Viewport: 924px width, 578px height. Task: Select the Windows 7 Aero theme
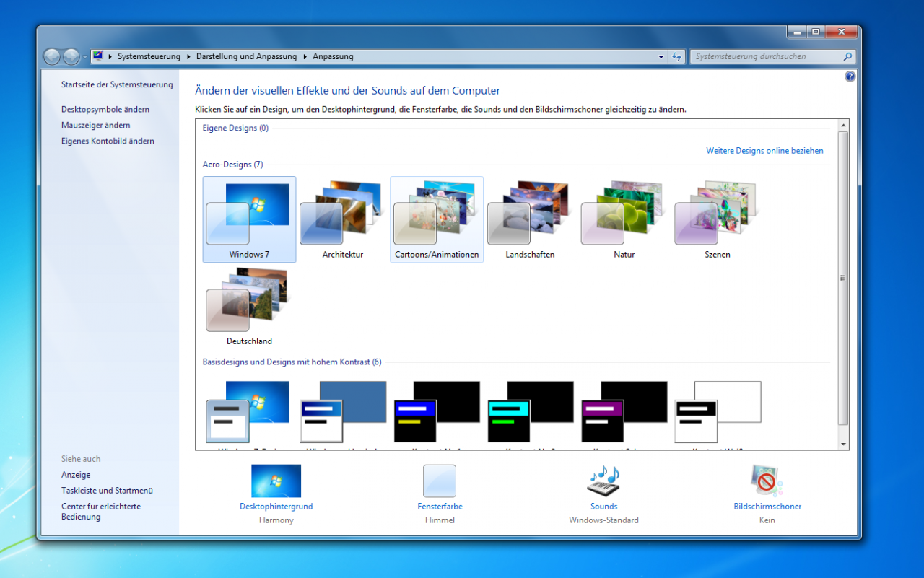(x=249, y=219)
